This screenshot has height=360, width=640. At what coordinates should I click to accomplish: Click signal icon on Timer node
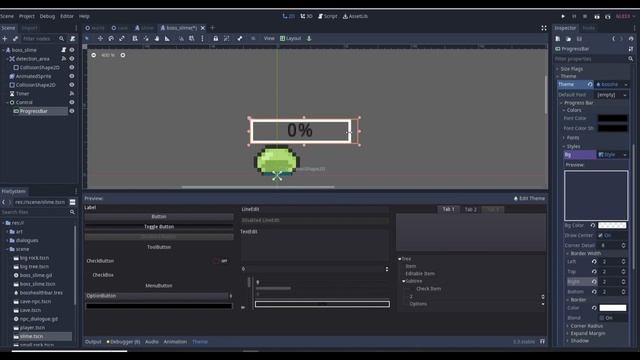pos(72,93)
